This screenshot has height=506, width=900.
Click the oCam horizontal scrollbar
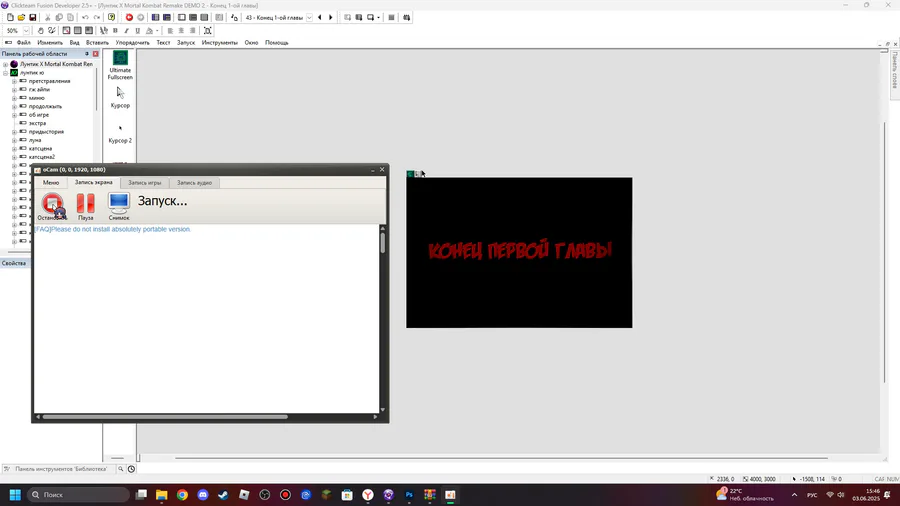(165, 417)
